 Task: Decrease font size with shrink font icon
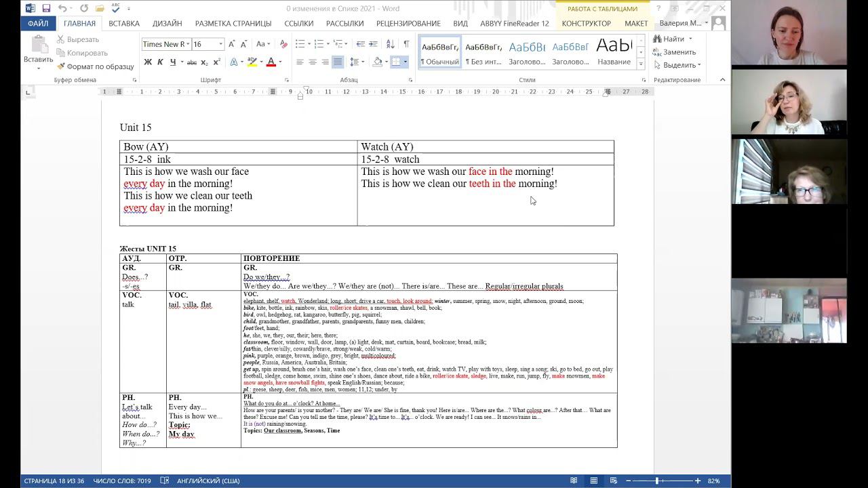[x=243, y=44]
